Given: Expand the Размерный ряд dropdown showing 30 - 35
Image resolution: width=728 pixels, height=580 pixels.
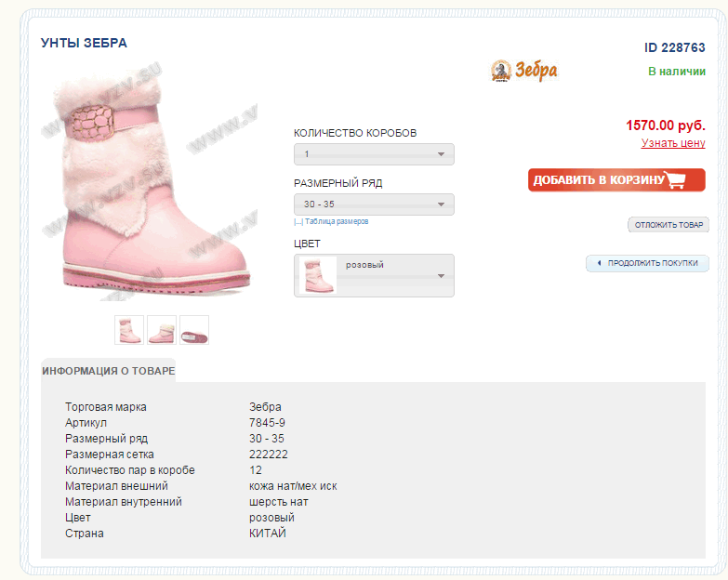Looking at the screenshot, I should click(374, 204).
